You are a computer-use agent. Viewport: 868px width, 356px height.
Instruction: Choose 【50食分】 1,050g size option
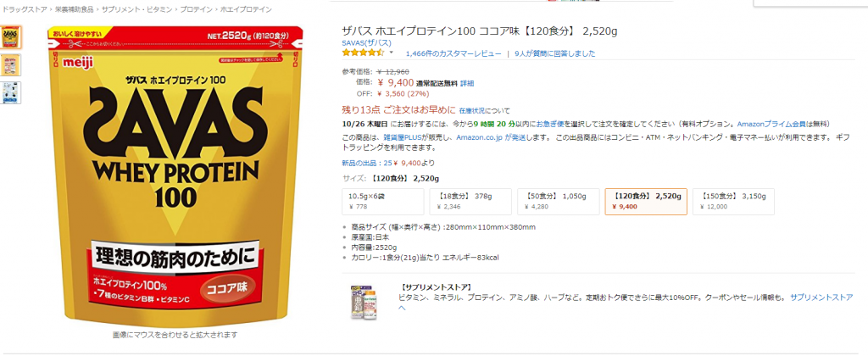(558, 202)
